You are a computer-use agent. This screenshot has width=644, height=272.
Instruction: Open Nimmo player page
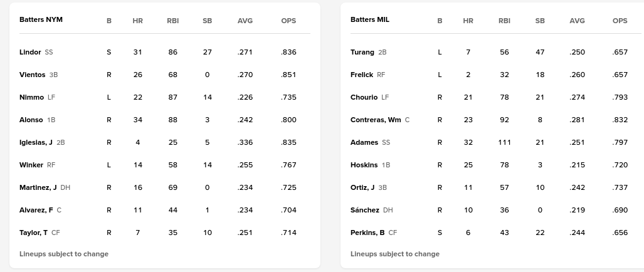(x=31, y=97)
